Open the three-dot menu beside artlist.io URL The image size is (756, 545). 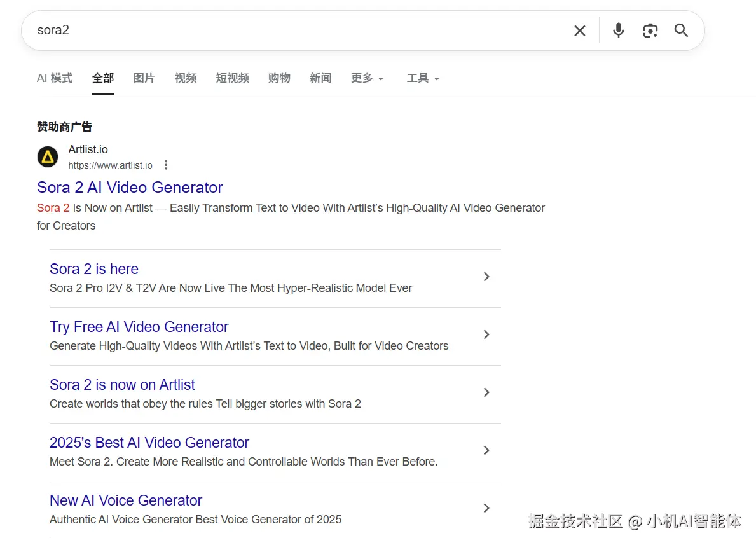point(166,165)
